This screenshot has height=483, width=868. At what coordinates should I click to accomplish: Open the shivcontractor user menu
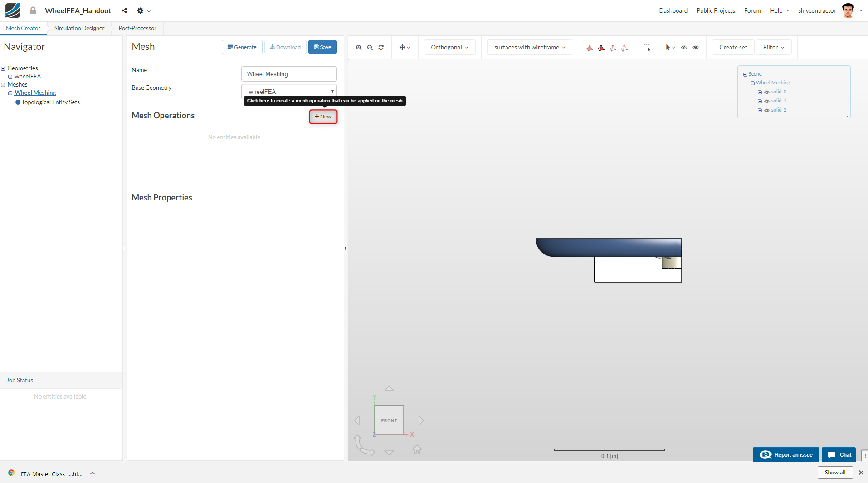pos(830,10)
